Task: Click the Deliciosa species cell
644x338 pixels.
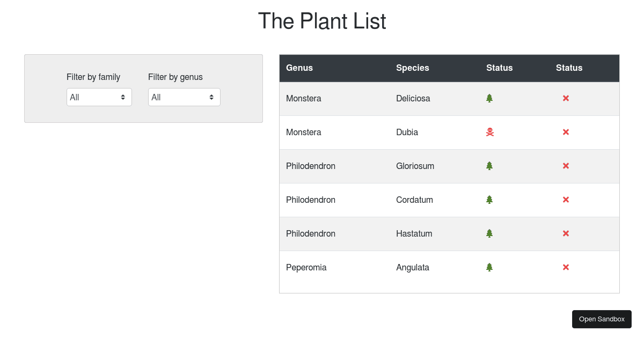Action: click(413, 98)
